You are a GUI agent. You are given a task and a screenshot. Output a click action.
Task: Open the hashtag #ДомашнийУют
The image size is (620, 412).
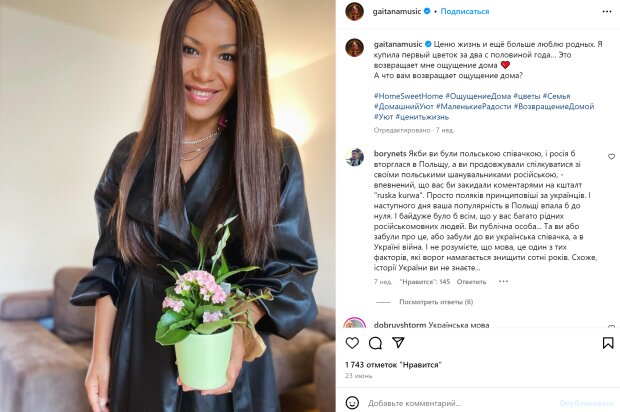click(403, 106)
